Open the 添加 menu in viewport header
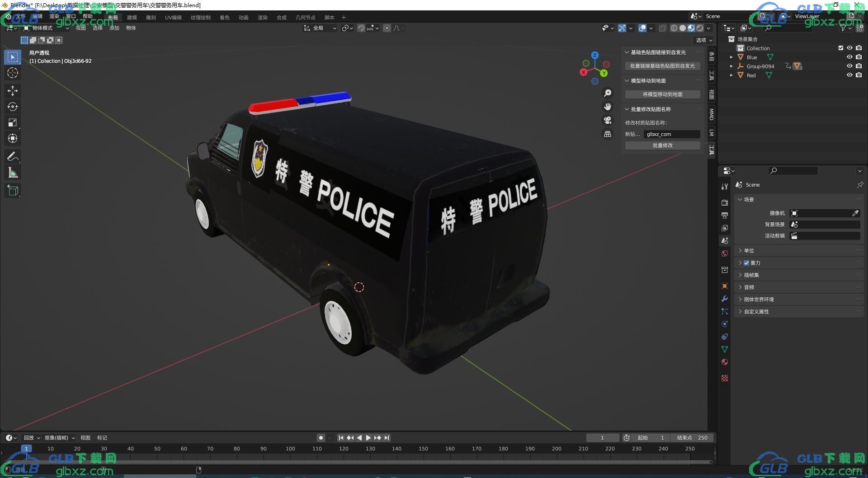Image resolution: width=868 pixels, height=478 pixels. pos(114,28)
